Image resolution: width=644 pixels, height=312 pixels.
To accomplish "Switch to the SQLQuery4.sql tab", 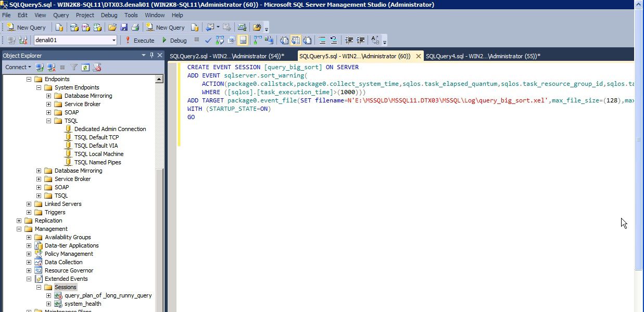I will 483,56.
